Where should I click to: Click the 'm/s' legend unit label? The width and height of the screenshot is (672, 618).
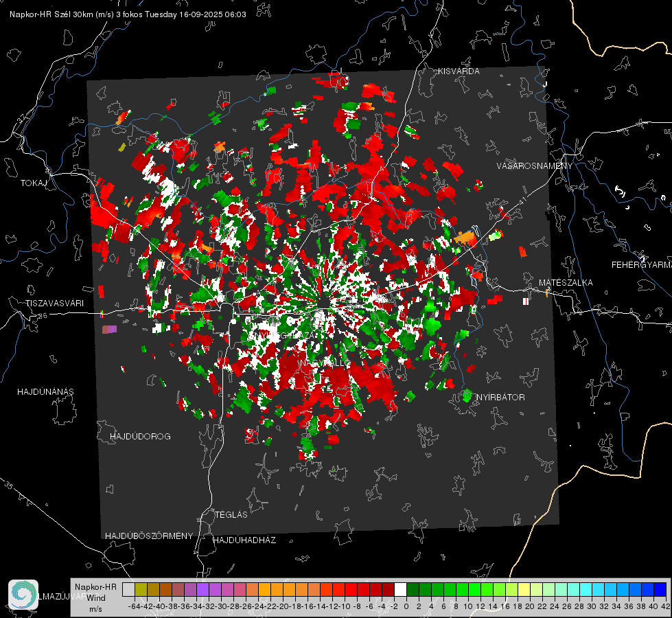pos(95,609)
